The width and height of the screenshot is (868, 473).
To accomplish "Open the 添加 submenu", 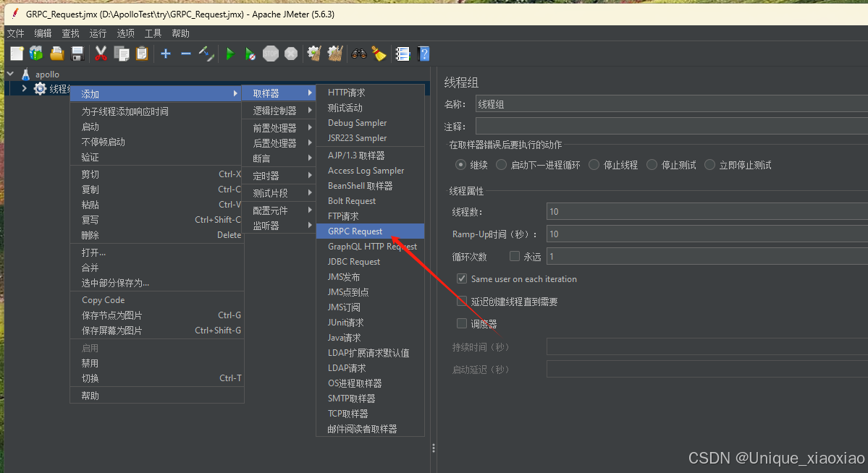I will click(157, 94).
